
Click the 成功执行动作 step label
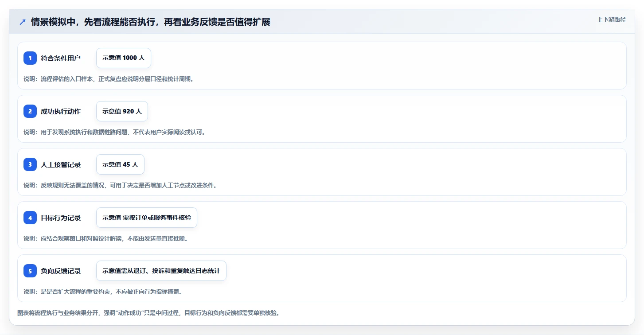61,111
